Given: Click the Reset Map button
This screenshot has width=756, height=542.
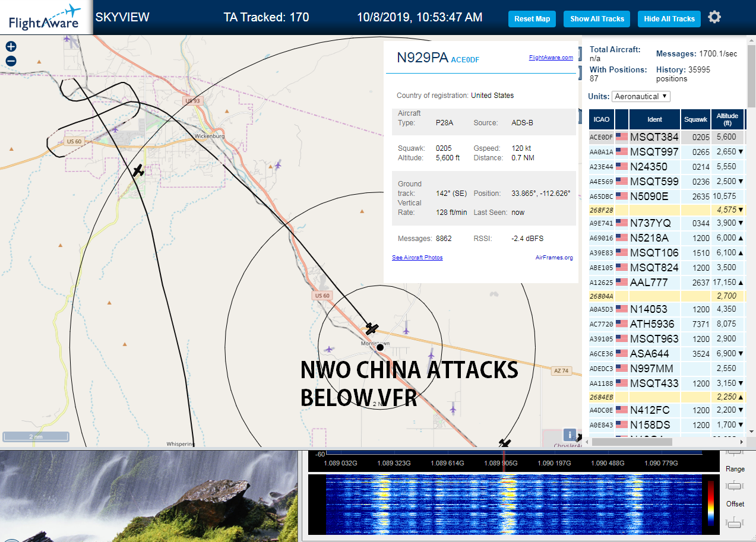Looking at the screenshot, I should coord(532,19).
